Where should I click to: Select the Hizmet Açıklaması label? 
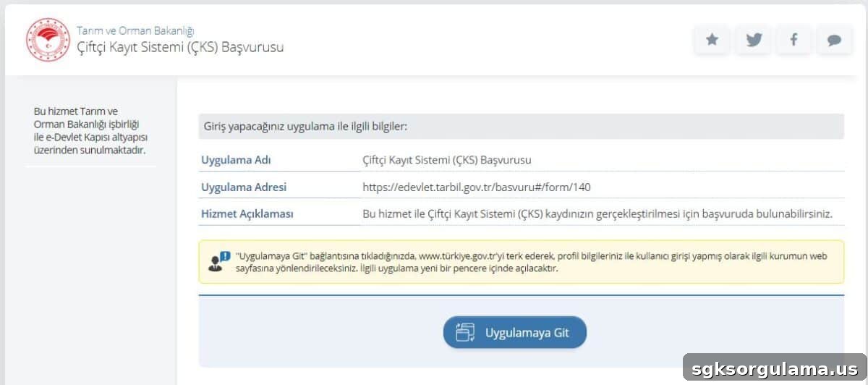[x=247, y=214]
